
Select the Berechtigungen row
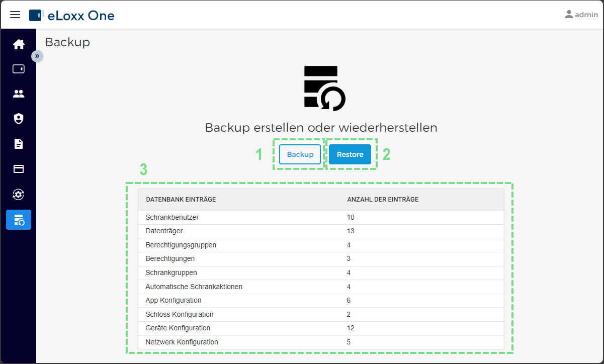(321, 259)
